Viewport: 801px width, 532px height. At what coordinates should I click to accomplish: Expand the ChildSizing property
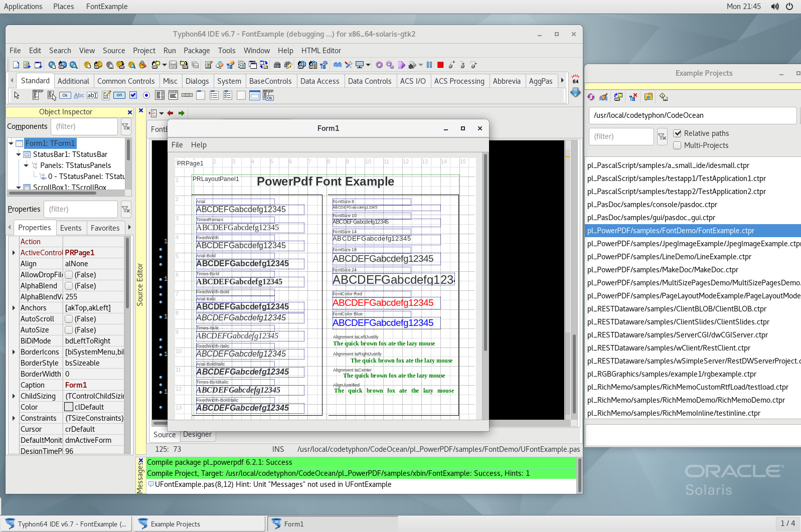click(x=14, y=396)
